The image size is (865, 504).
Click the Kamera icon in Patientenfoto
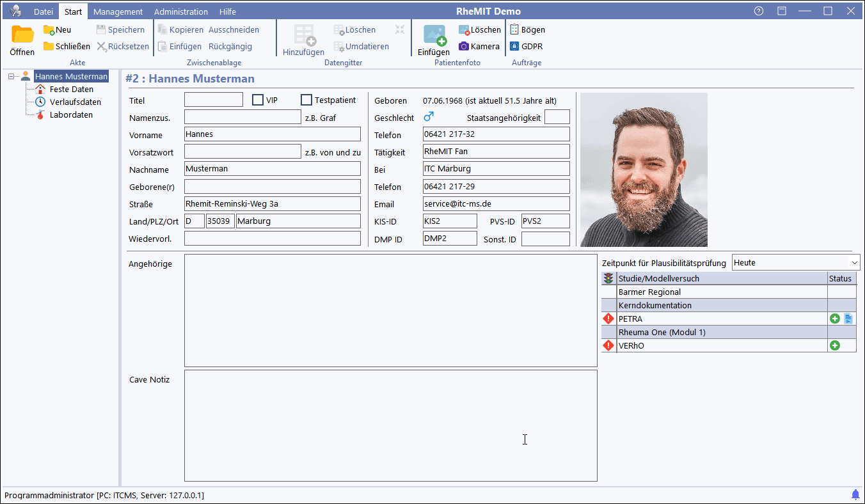464,46
